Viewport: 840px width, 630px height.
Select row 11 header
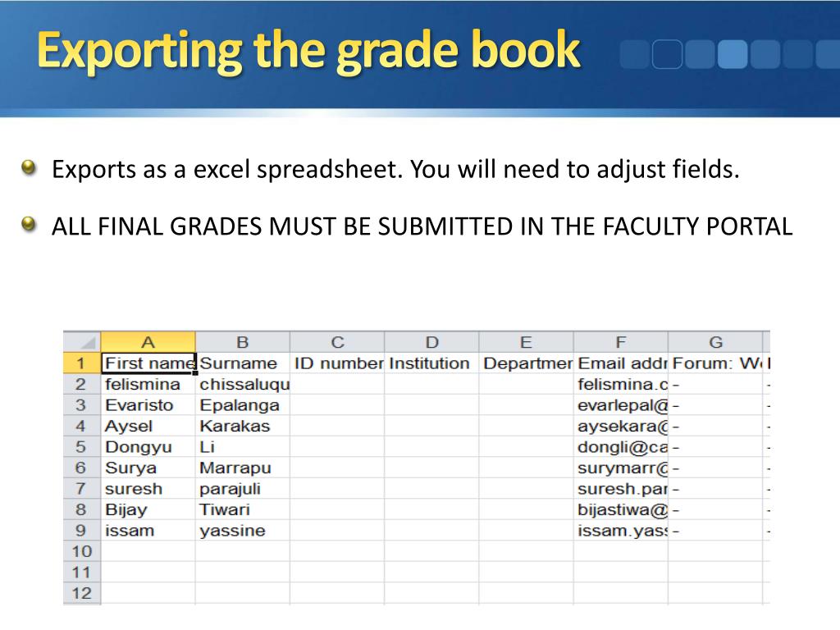point(82,572)
